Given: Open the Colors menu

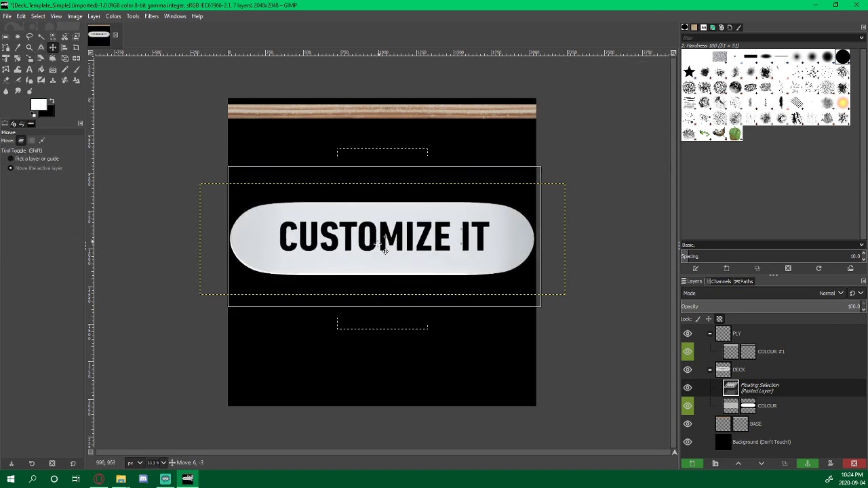Looking at the screenshot, I should pyautogui.click(x=113, y=16).
